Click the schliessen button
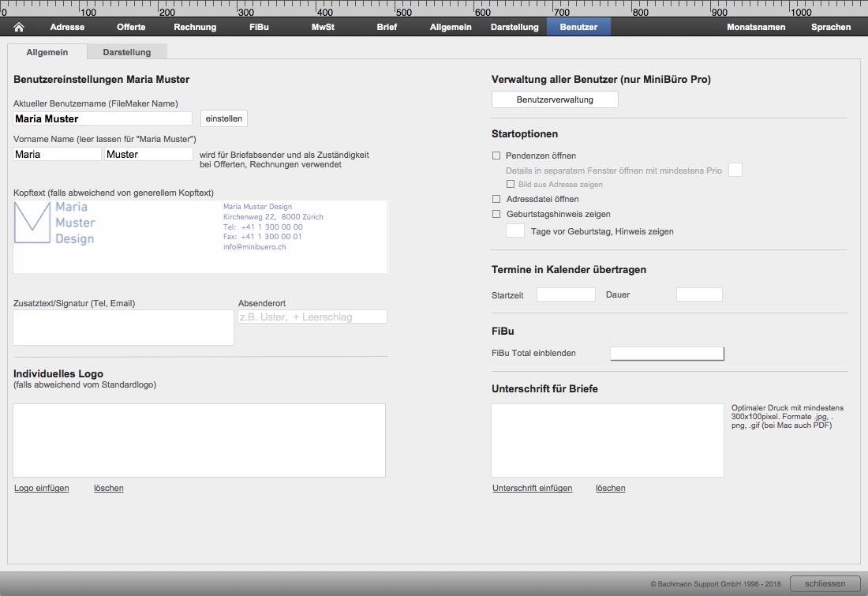 point(825,584)
